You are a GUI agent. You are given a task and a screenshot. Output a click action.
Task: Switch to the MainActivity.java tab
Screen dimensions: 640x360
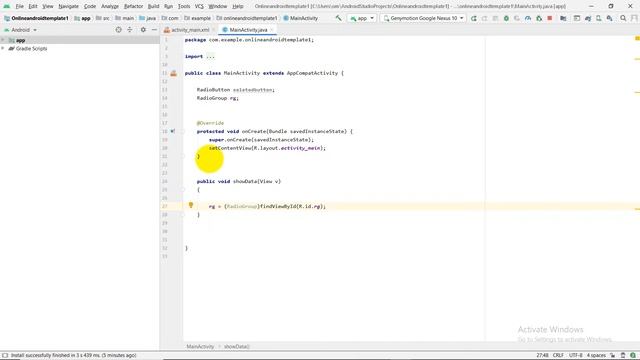tap(248, 30)
